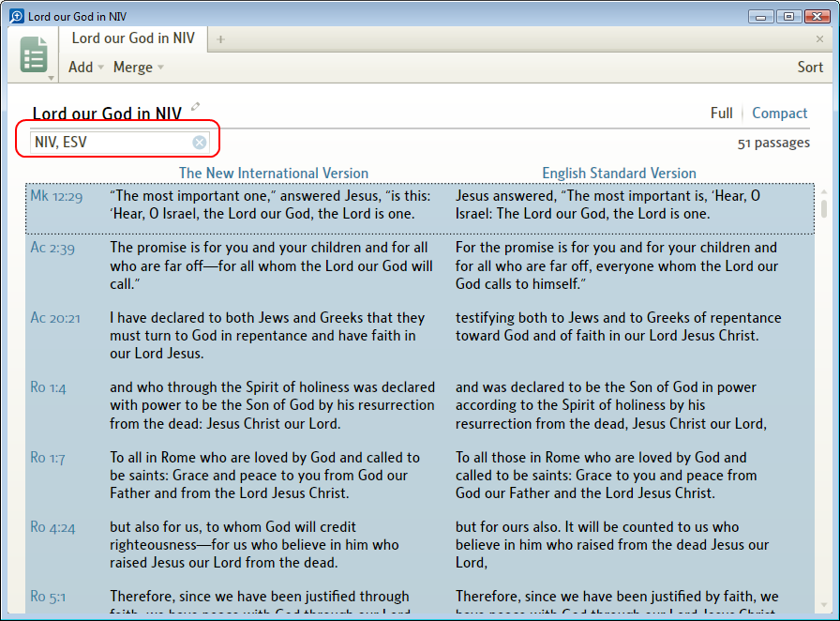The height and width of the screenshot is (621, 840).
Task: Open the Mk 12:29 reference
Action: 56,196
